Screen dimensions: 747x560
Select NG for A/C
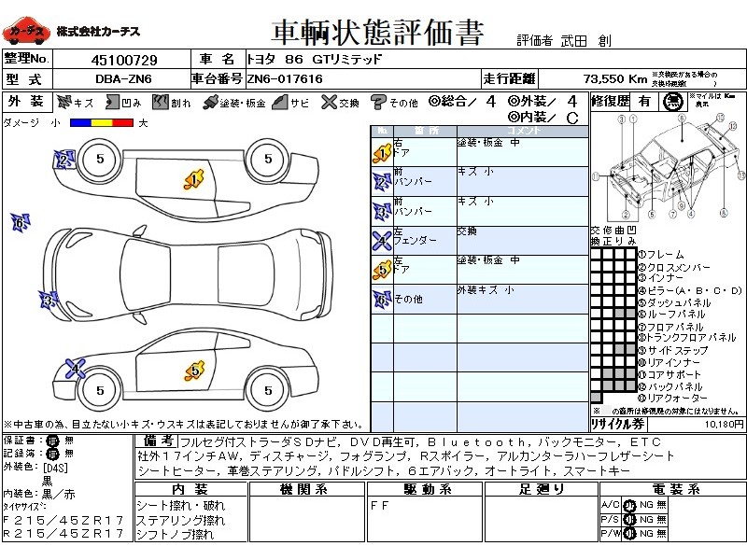646,505
